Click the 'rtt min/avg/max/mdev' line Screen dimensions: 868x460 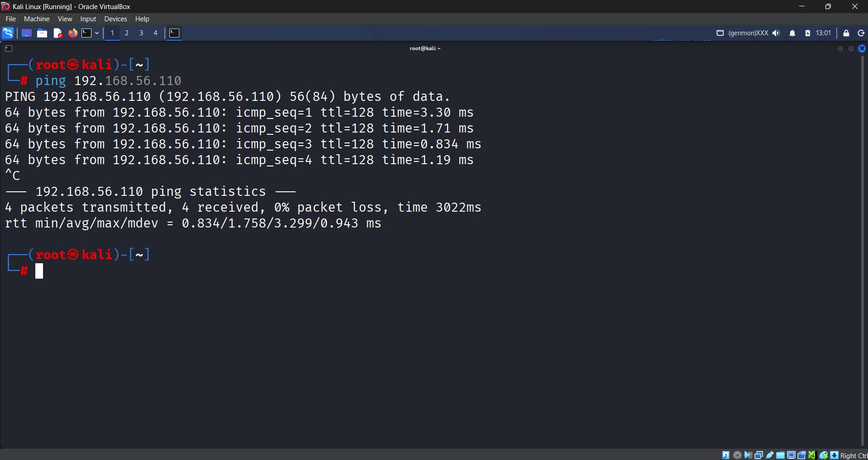coord(193,223)
